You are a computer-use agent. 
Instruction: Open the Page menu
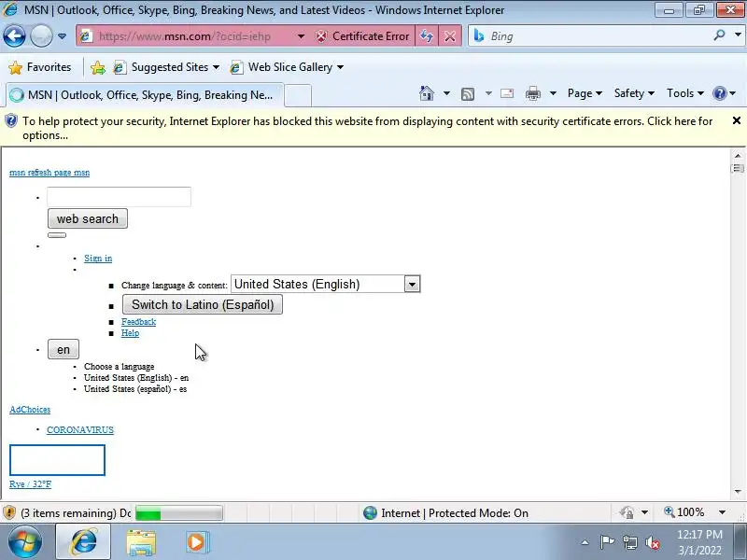[585, 93]
